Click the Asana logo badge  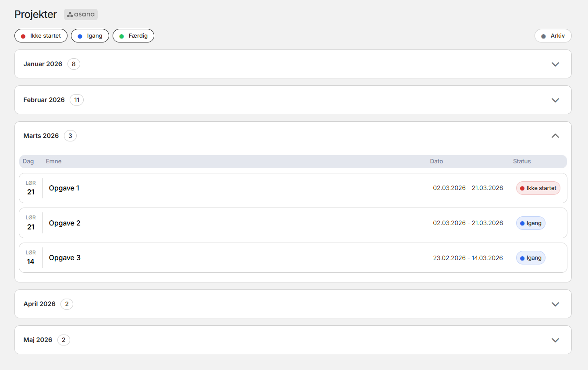pyautogui.click(x=81, y=14)
